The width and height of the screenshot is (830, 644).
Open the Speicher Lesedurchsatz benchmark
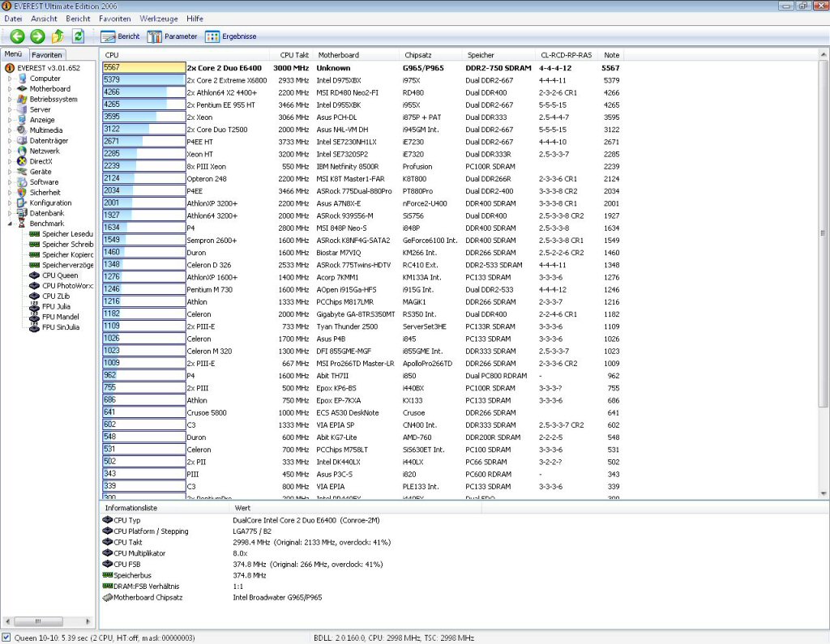[62, 234]
